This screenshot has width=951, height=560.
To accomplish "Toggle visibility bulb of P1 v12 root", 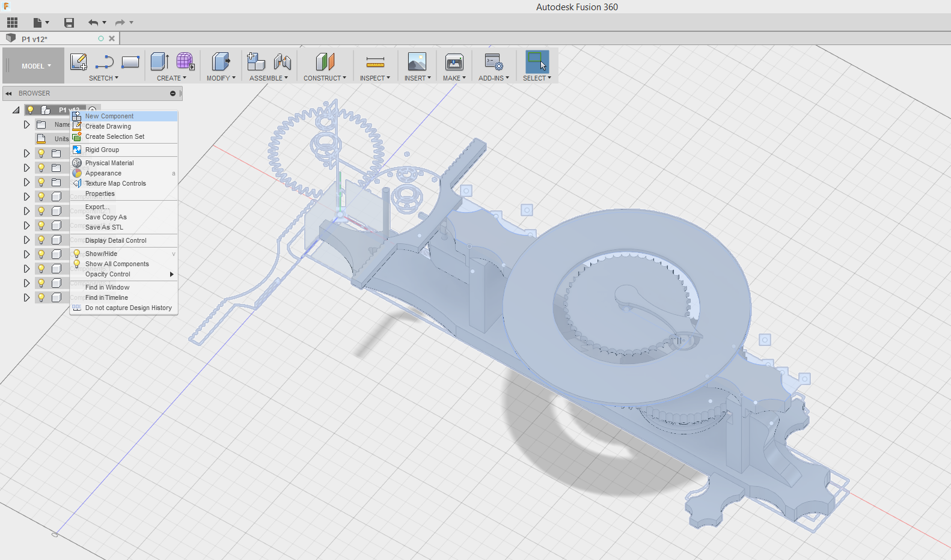I will tap(31, 110).
